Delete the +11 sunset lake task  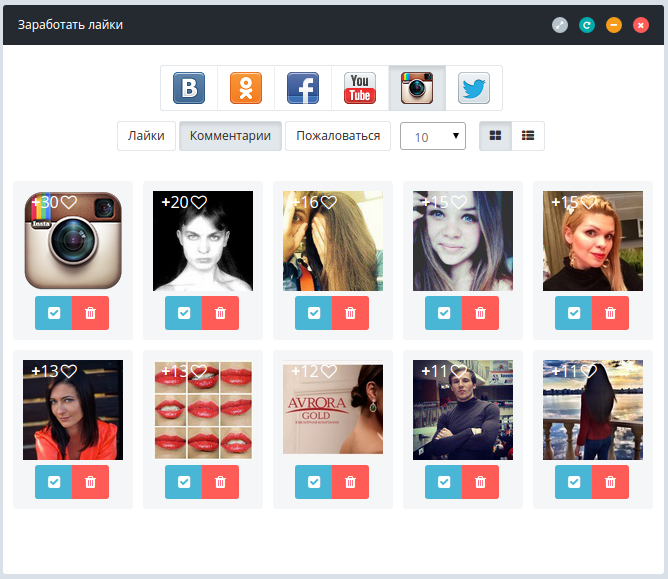[610, 482]
